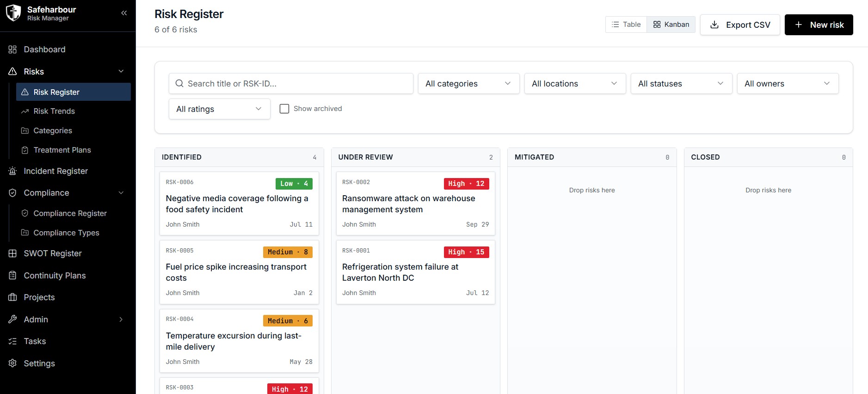868x394 pixels.
Task: Click the Risks warning triangle icon
Action: 12,72
